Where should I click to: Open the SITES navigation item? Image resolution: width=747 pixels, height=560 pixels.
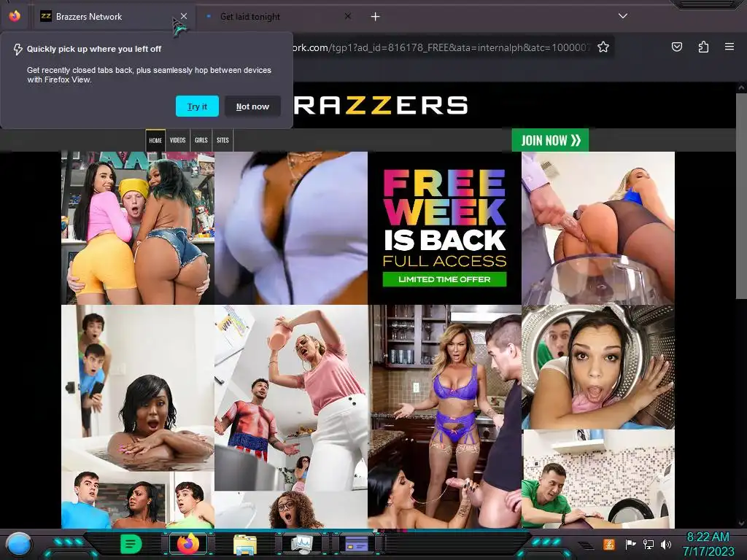pos(222,141)
